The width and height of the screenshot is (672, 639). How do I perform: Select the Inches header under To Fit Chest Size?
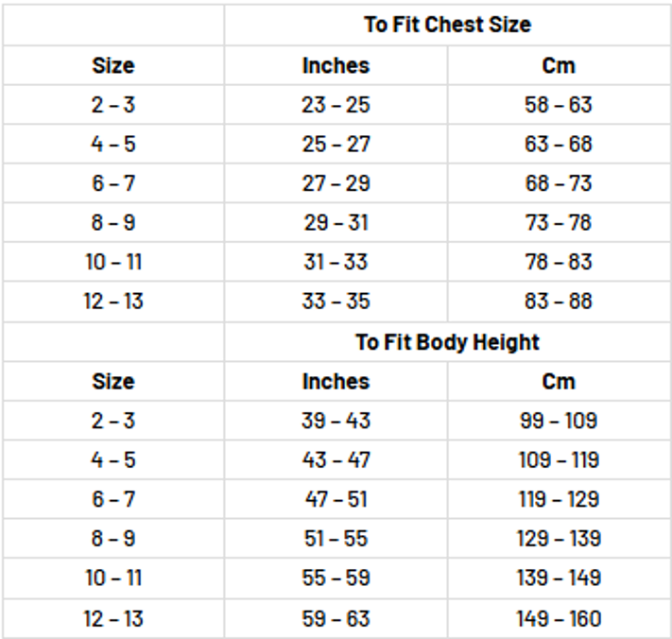[336, 66]
